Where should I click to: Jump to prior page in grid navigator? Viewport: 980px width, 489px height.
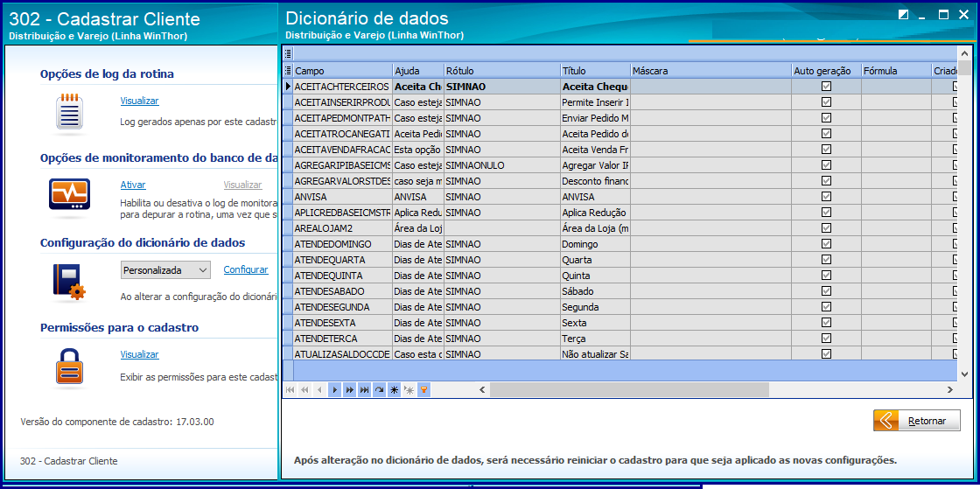pos(305,389)
